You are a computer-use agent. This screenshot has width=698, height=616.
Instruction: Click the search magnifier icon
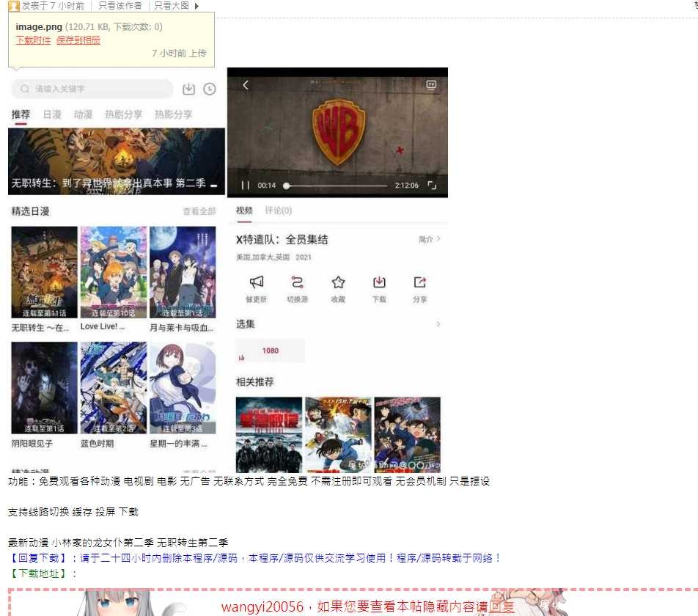[x=25, y=89]
